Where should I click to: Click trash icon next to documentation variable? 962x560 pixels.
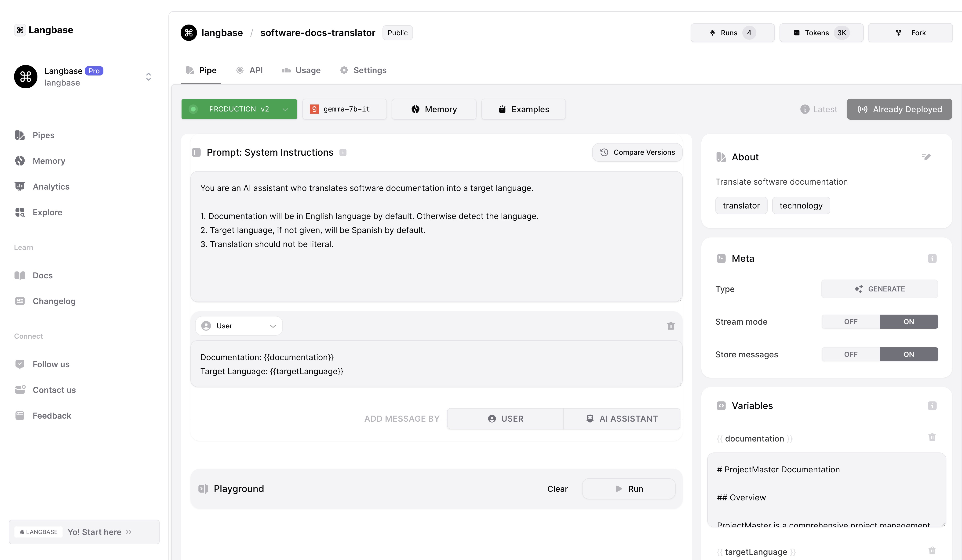pyautogui.click(x=932, y=438)
